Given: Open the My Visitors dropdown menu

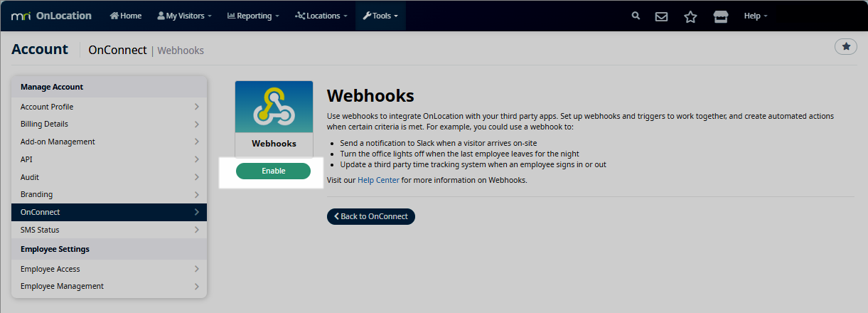Looking at the screenshot, I should click(x=184, y=16).
